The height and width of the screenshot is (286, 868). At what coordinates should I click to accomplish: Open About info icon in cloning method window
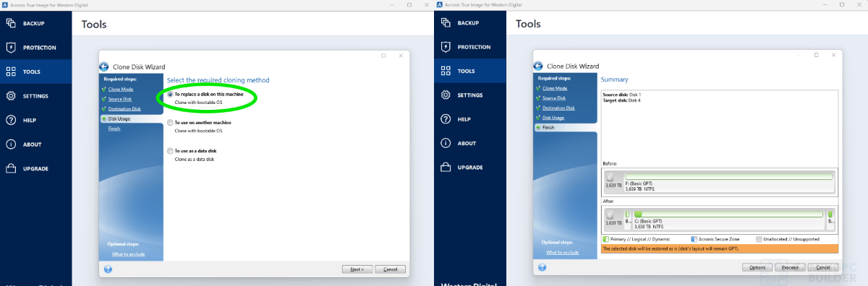[11, 144]
